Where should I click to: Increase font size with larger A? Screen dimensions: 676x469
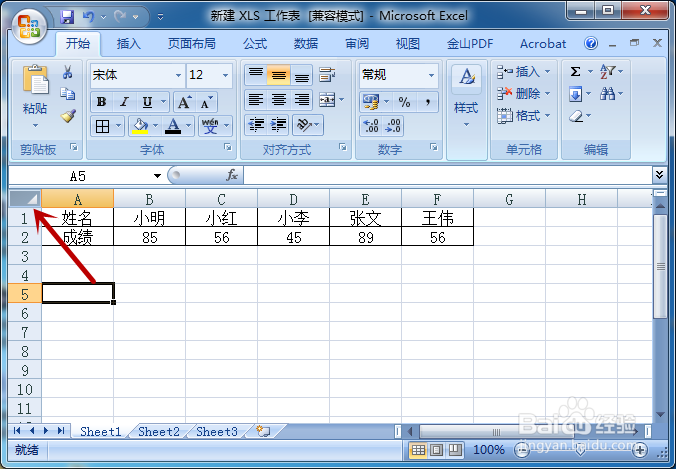pyautogui.click(x=184, y=102)
